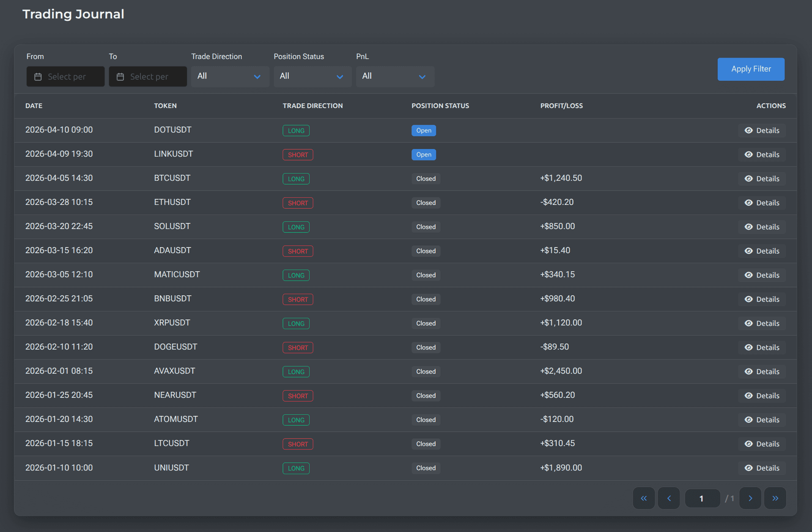Screen dimensions: 812x532
Task: Go to the next page
Action: 750,498
